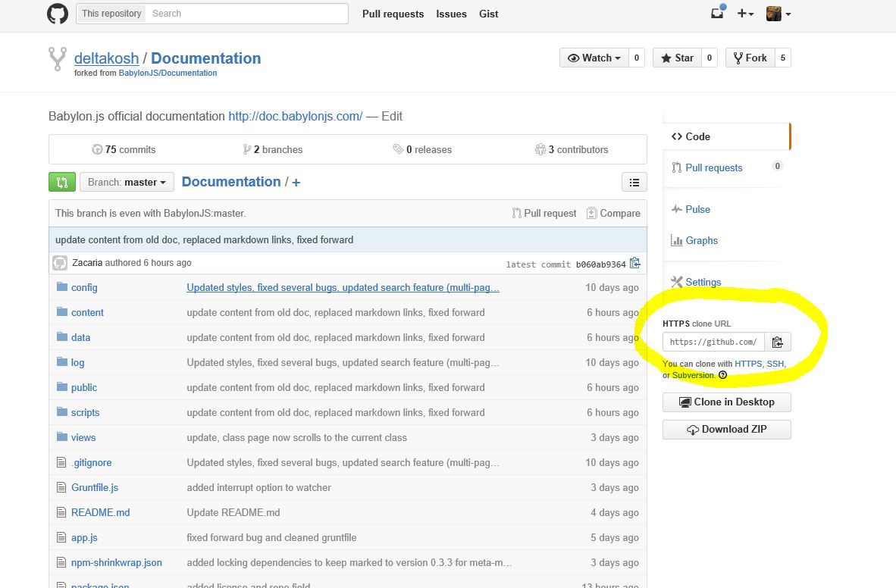Create new file with plus link
896x588 pixels.
(296, 183)
